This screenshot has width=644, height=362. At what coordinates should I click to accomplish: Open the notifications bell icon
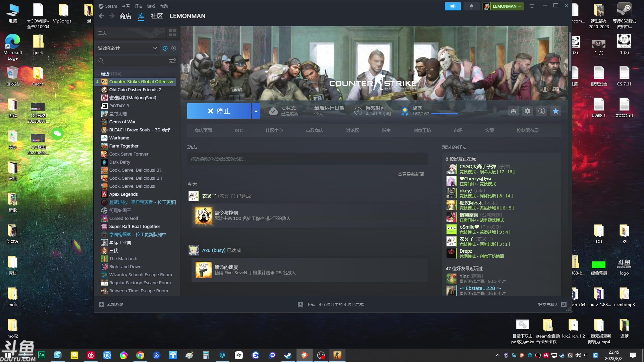click(471, 6)
